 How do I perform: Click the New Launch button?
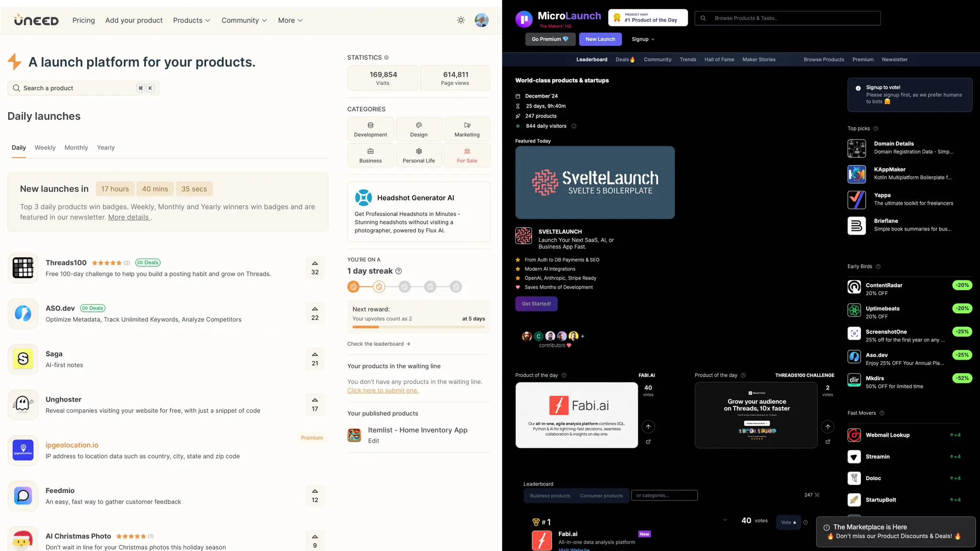coord(600,39)
